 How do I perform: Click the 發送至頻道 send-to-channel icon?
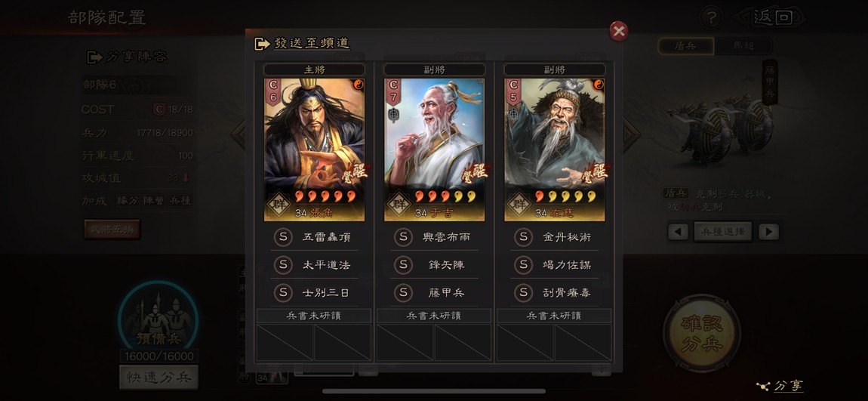pyautogui.click(x=262, y=44)
